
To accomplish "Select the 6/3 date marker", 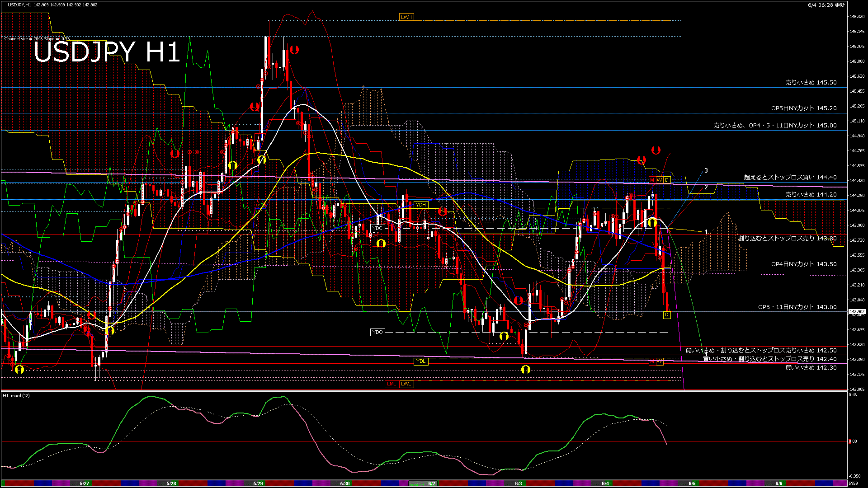I will pos(519,483).
